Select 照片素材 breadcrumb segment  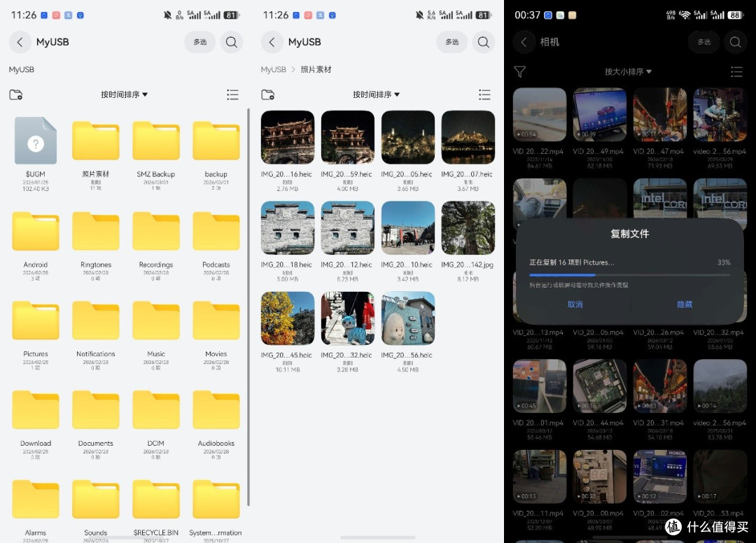click(316, 69)
